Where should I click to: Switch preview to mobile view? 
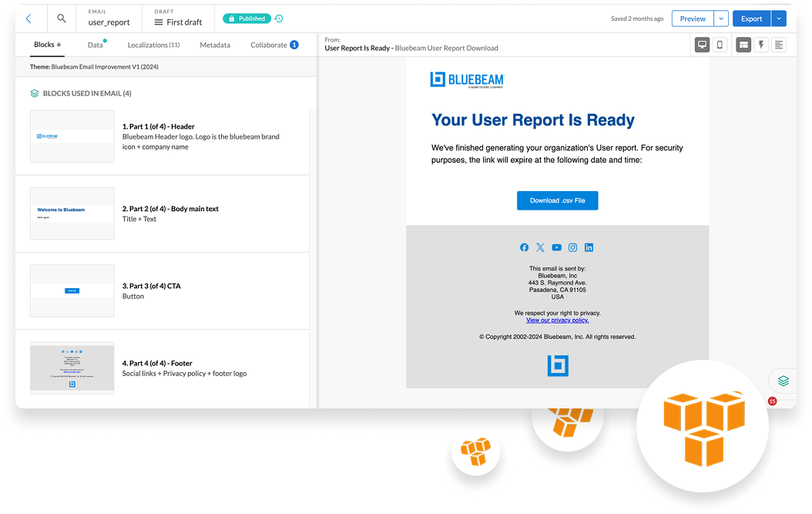coord(719,45)
